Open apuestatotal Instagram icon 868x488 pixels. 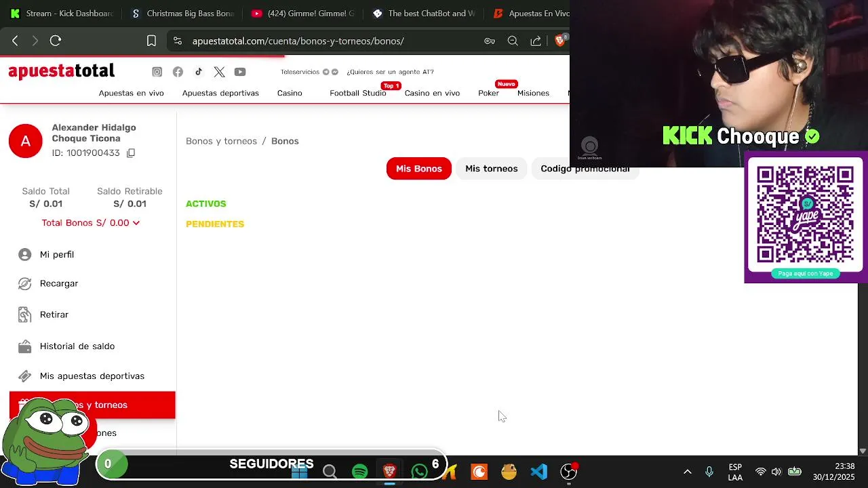click(x=157, y=72)
